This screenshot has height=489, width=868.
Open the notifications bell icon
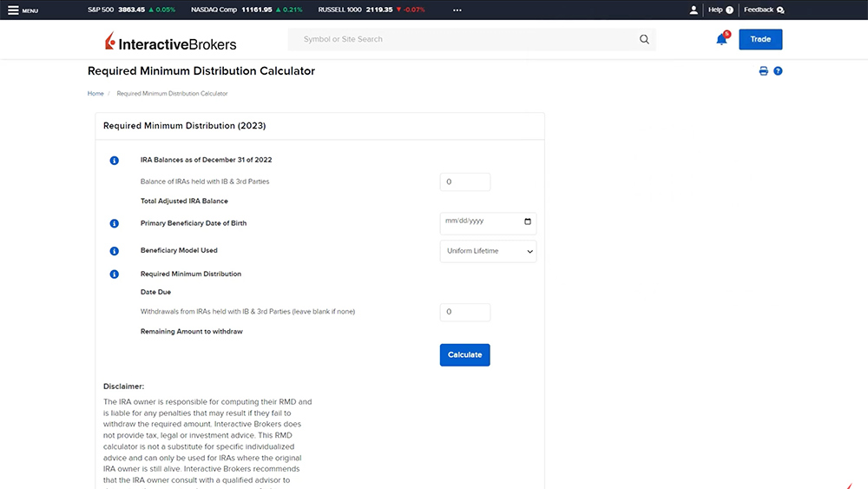click(x=721, y=39)
